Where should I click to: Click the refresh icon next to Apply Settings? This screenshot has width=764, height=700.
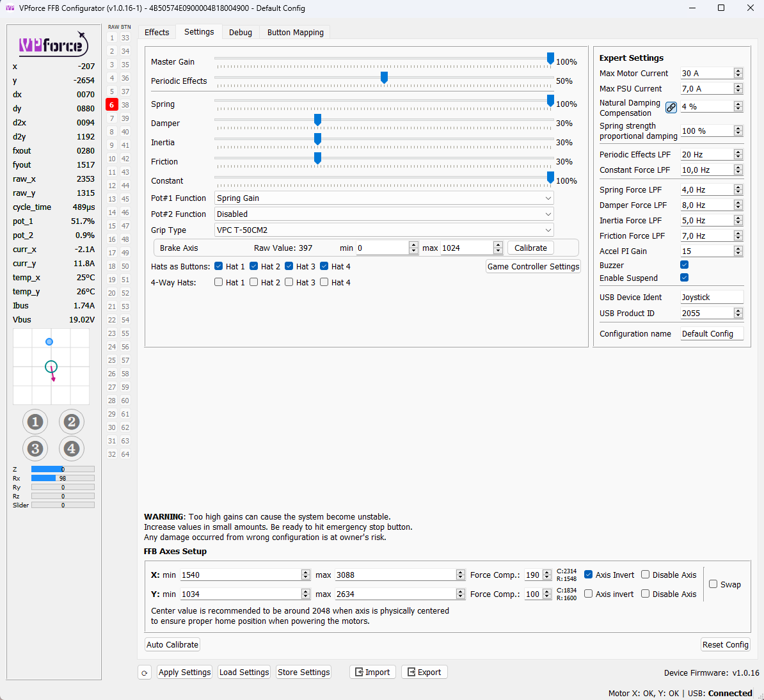pyautogui.click(x=144, y=672)
